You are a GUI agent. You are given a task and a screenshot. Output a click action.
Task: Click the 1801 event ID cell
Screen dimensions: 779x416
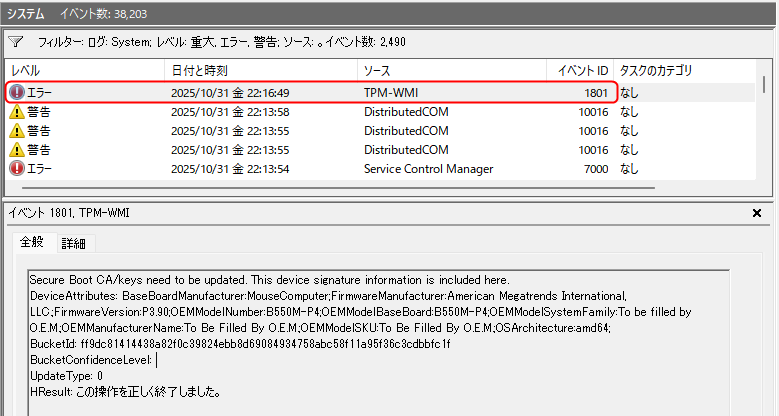pos(596,93)
